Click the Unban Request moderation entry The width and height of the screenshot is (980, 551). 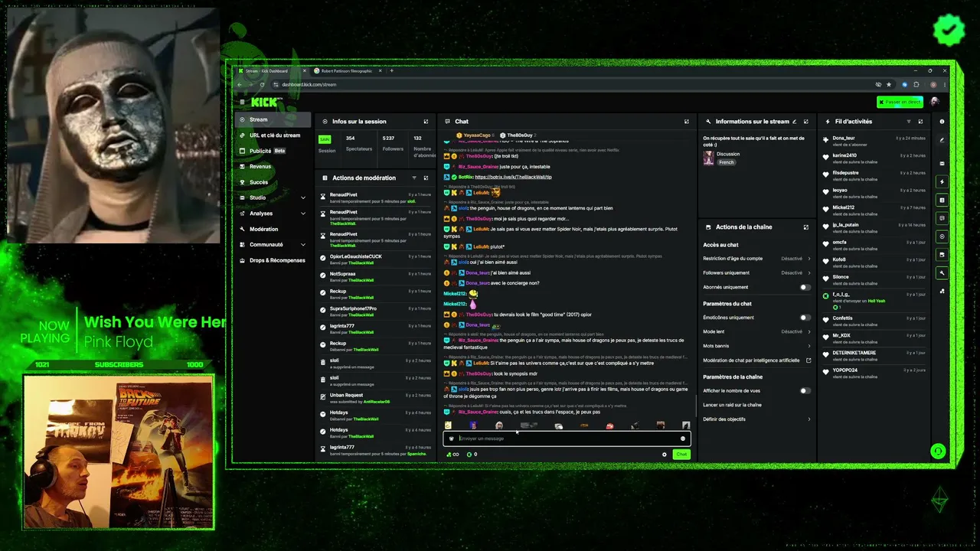377,398
